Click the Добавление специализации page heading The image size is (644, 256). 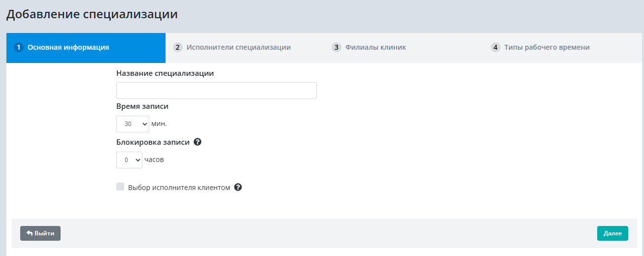[92, 14]
